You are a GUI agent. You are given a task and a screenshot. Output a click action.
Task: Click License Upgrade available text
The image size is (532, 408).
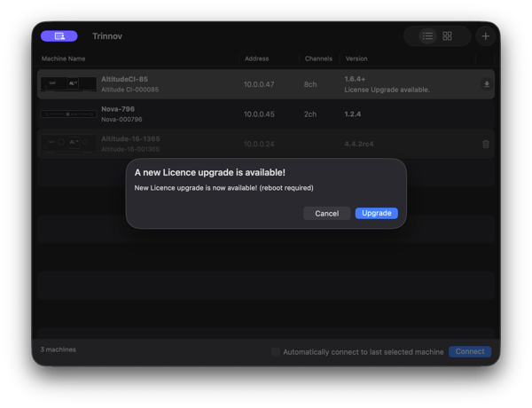(x=387, y=90)
